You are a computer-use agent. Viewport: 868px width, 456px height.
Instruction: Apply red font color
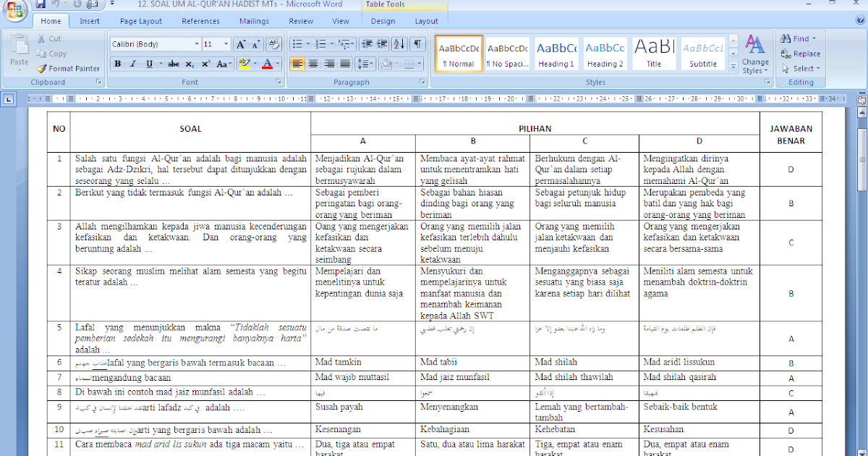pyautogui.click(x=268, y=64)
